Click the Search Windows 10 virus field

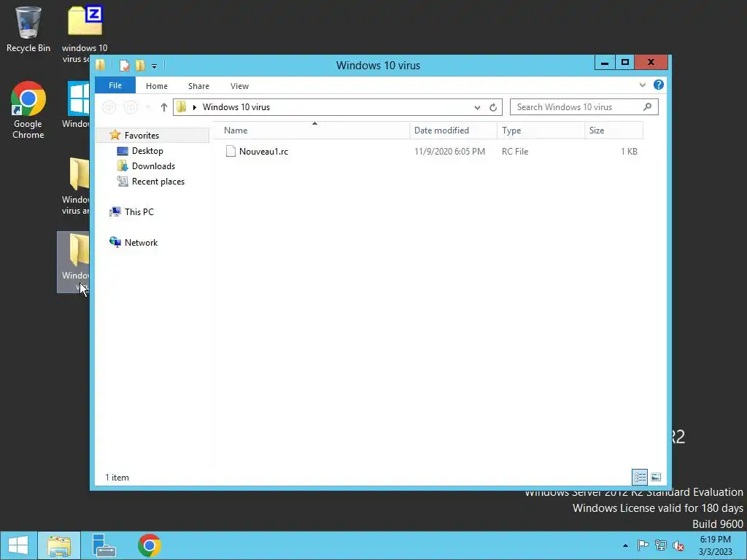tap(584, 107)
